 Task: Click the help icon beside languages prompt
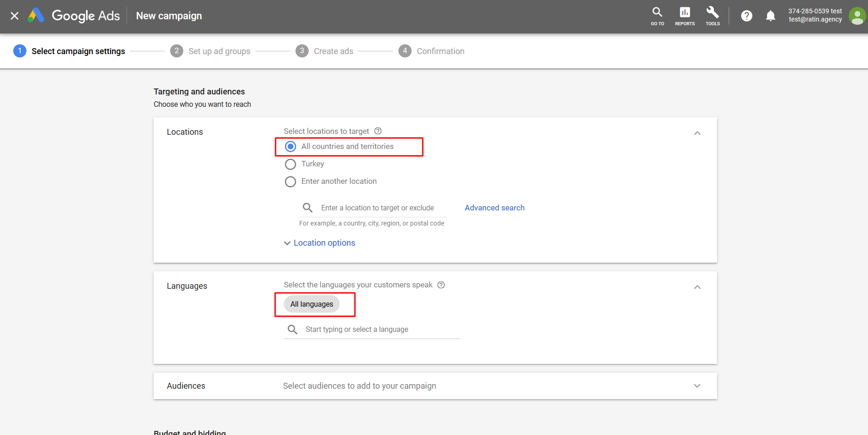tap(441, 285)
